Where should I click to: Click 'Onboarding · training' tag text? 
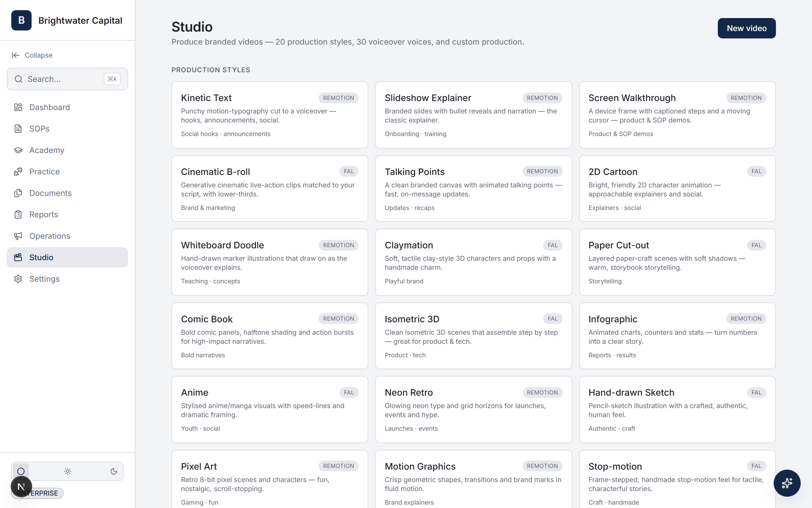(415, 134)
